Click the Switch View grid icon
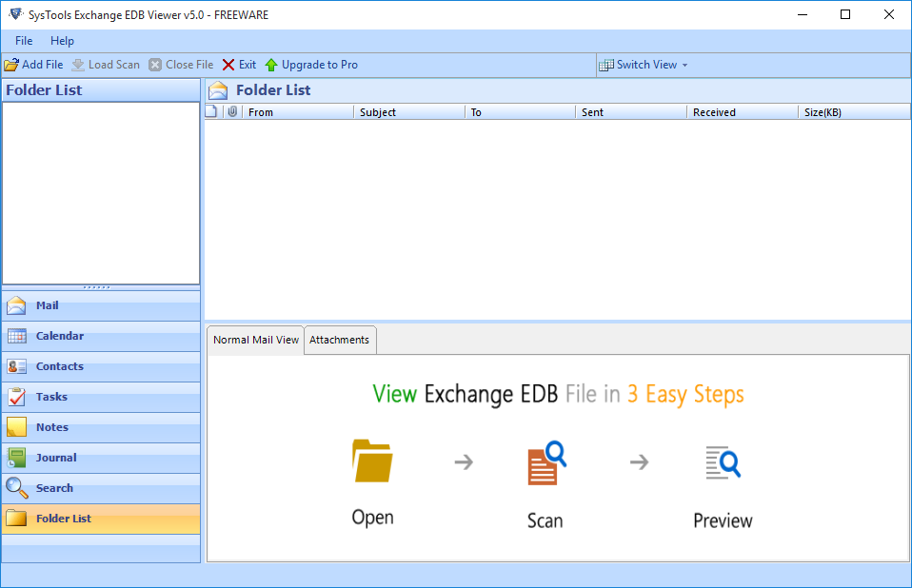912x588 pixels. point(606,65)
